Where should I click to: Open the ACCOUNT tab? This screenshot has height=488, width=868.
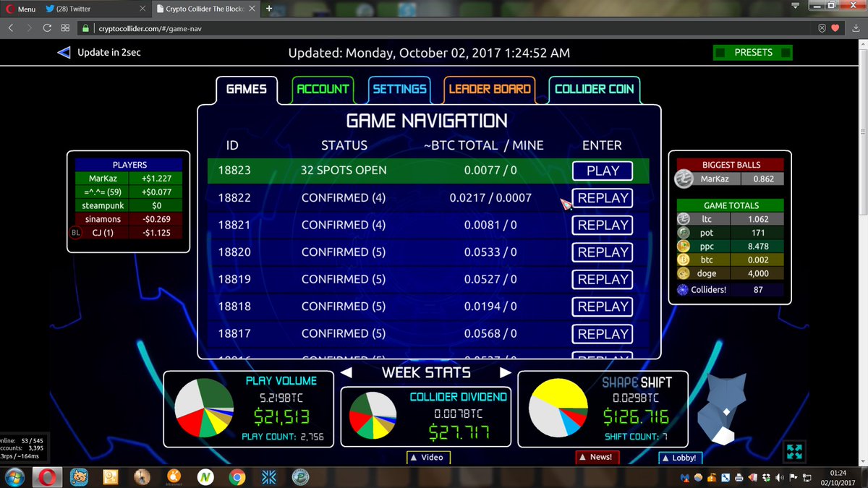click(323, 89)
